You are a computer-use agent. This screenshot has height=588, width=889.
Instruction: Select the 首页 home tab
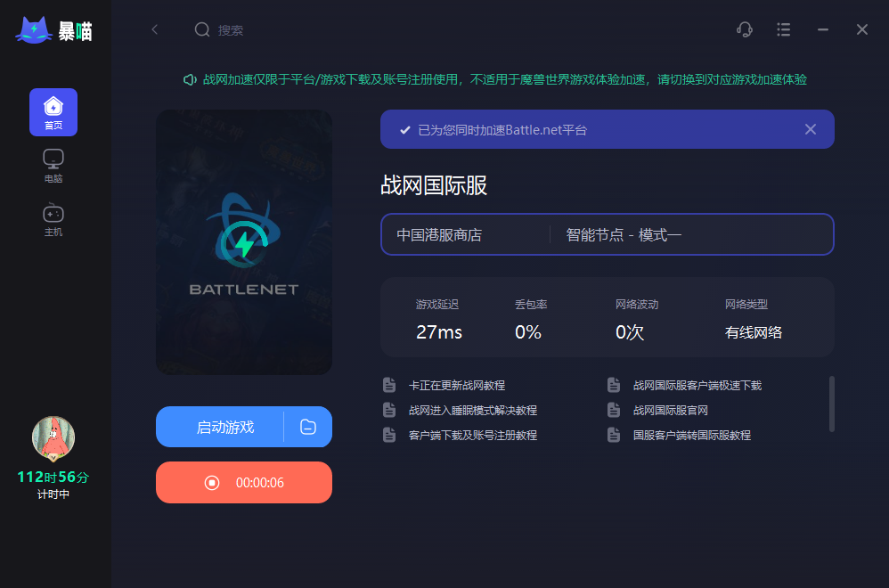click(x=53, y=112)
